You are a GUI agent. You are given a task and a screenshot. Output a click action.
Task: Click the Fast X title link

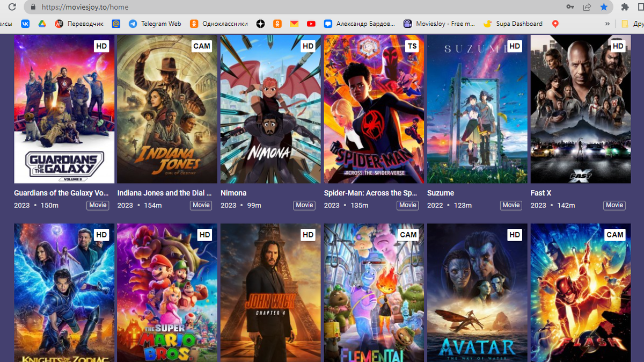[541, 193]
